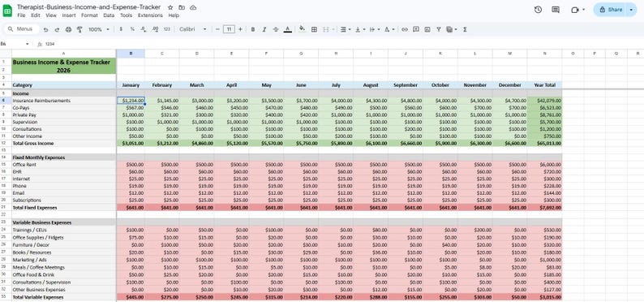The height and width of the screenshot is (302, 644).
Task: Open the Help menu
Action: pyautogui.click(x=174, y=15)
